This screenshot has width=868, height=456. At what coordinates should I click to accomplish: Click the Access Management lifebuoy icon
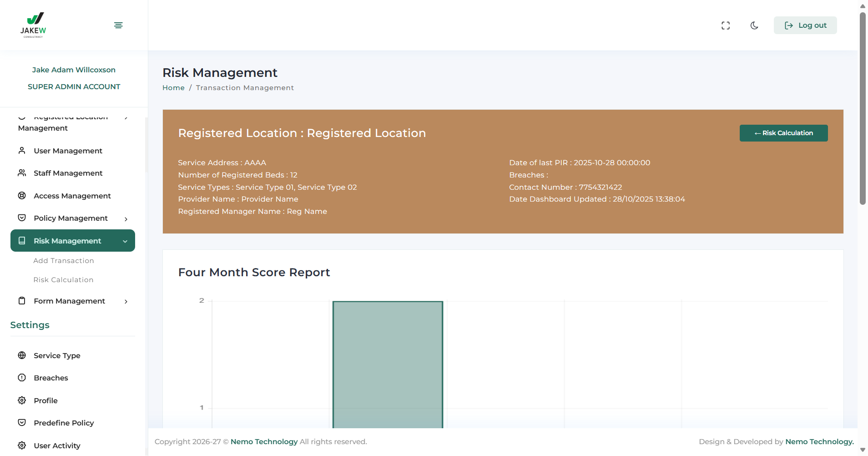[22, 196]
